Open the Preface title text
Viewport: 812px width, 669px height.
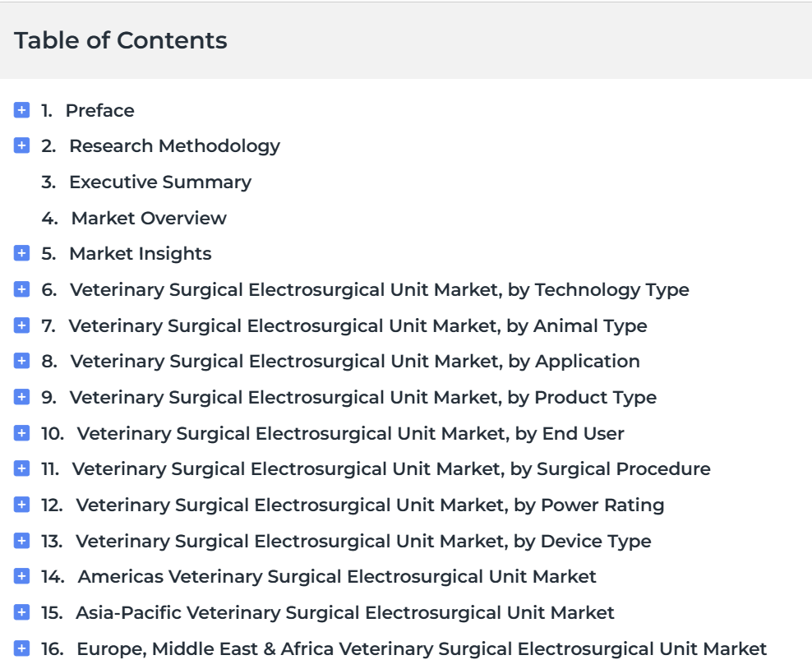[x=100, y=110]
